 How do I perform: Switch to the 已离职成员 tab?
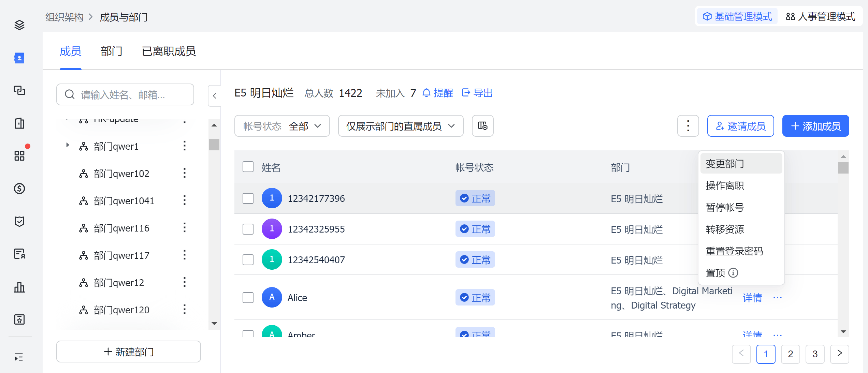169,51
